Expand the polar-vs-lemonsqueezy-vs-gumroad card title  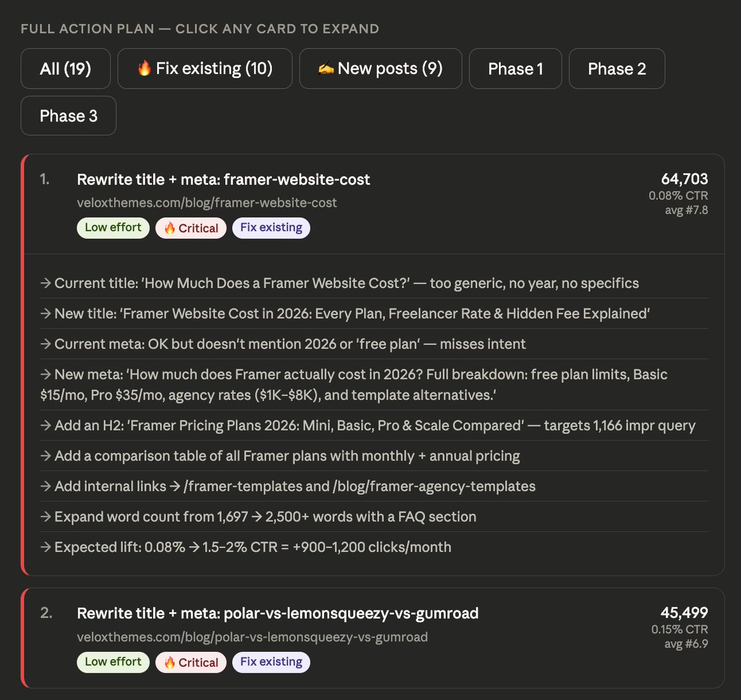click(278, 613)
